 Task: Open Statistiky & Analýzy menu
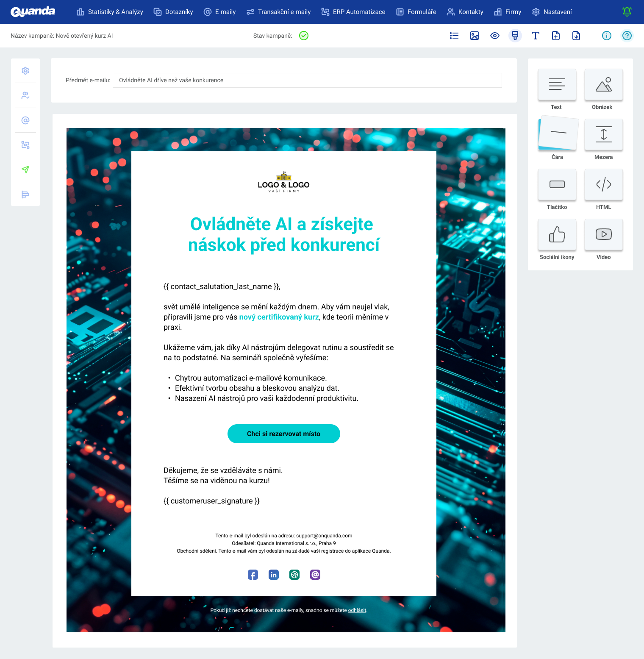(x=110, y=12)
